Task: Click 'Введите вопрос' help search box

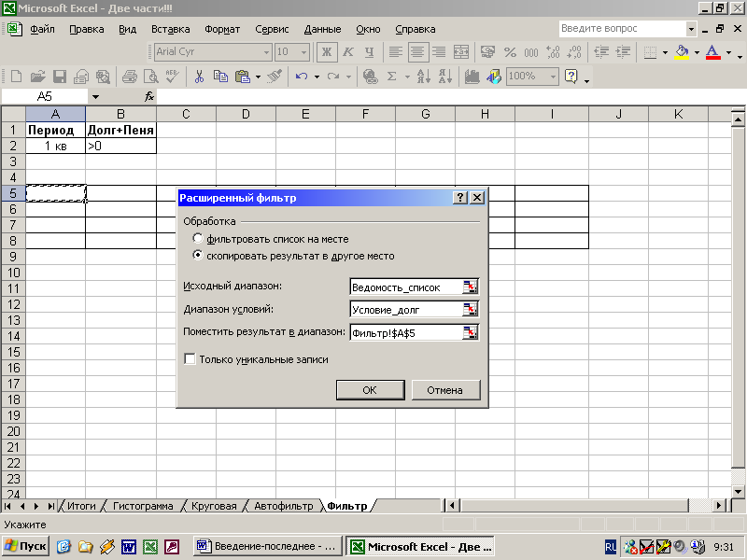Action: tap(623, 29)
